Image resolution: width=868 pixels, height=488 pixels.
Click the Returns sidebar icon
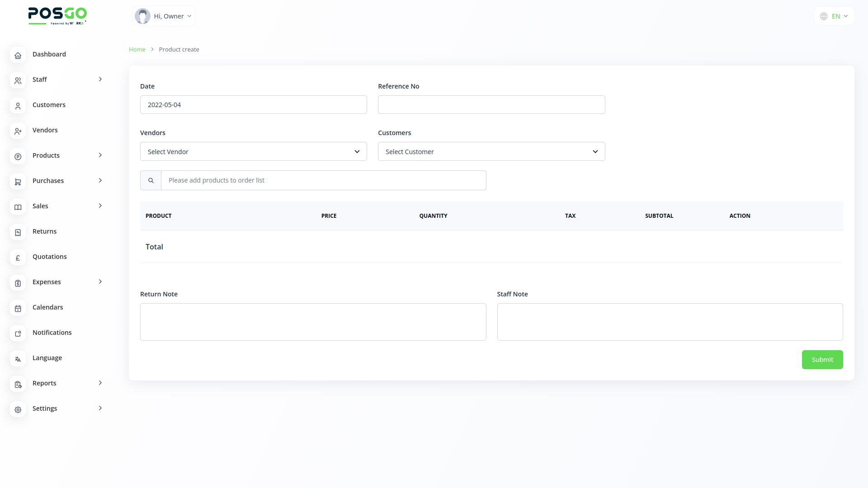[x=18, y=232]
